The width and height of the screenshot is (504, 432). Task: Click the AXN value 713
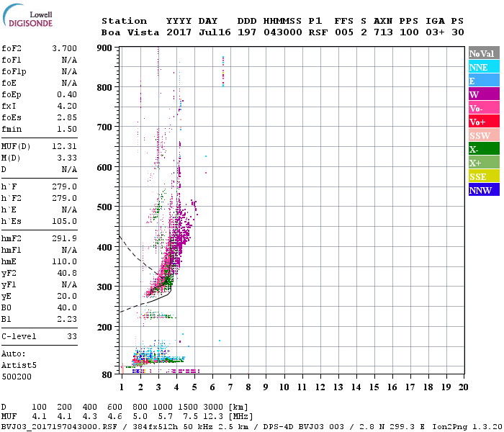click(x=383, y=32)
